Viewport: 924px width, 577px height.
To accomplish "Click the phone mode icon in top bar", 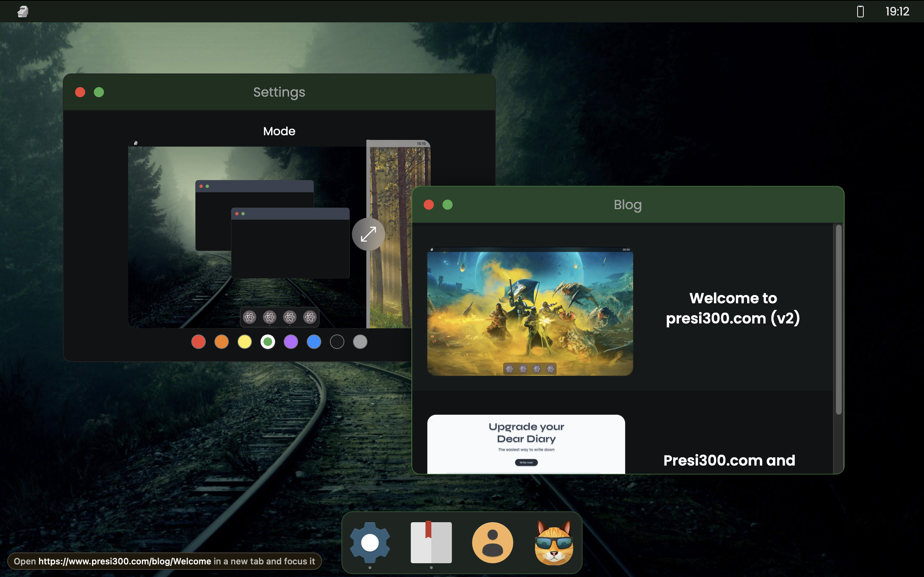I will pos(860,12).
